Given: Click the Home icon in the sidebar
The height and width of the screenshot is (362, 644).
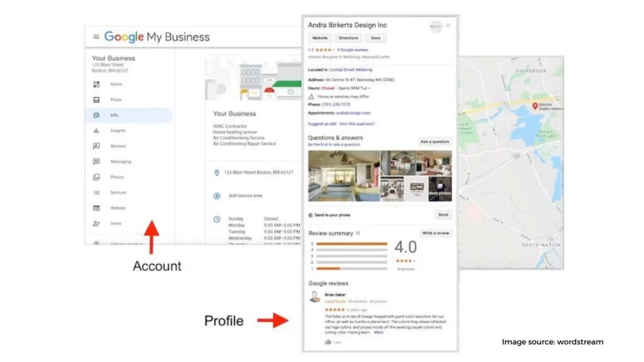Looking at the screenshot, I should (x=96, y=84).
